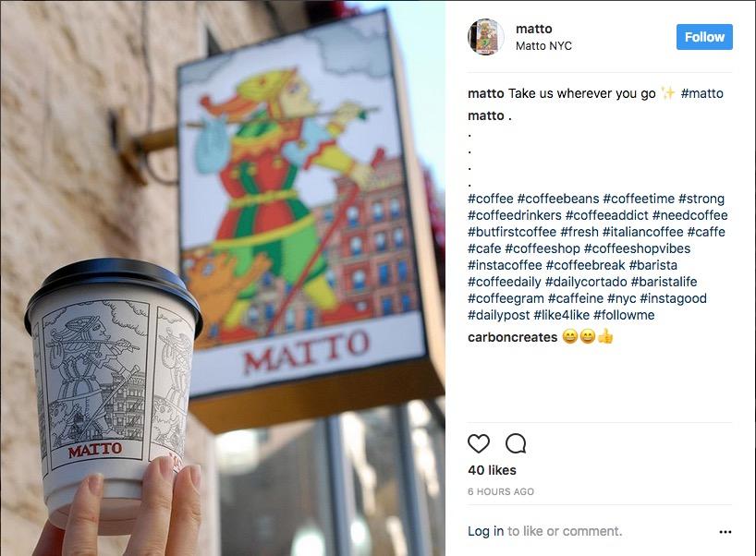Open the three-dot more options menu
The height and width of the screenshot is (556, 756).
[726, 532]
